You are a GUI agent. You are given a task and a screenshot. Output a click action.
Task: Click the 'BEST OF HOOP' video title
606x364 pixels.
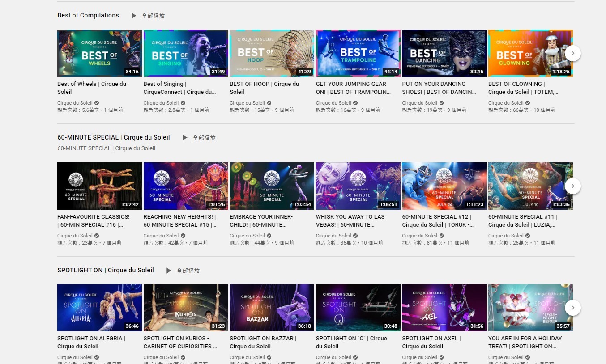tap(265, 88)
